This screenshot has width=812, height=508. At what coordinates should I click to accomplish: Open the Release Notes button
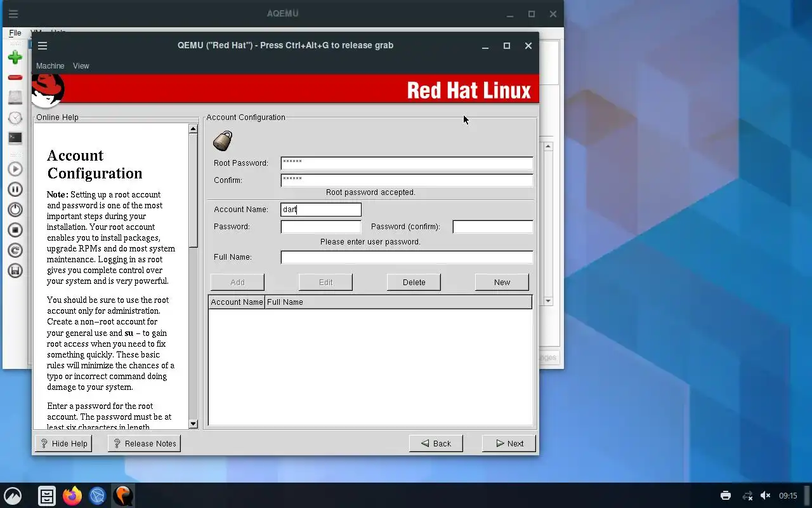(x=145, y=443)
